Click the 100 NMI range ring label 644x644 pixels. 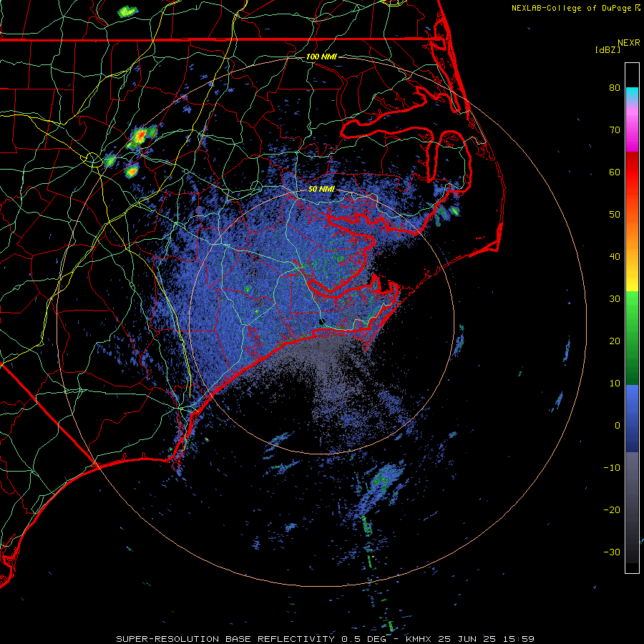click(321, 57)
